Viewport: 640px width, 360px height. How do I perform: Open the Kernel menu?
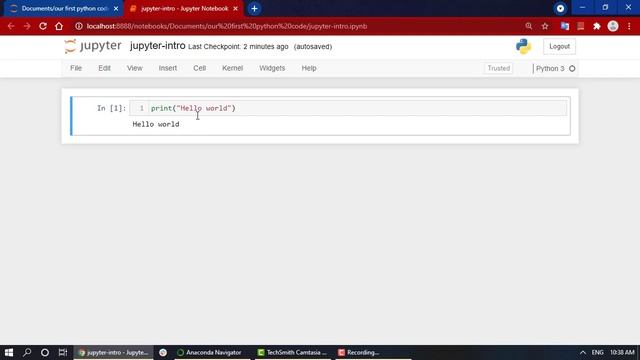[x=232, y=68]
